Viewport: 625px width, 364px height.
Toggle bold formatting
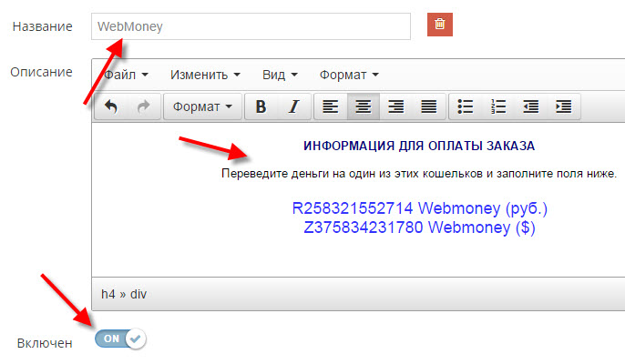coord(261,106)
